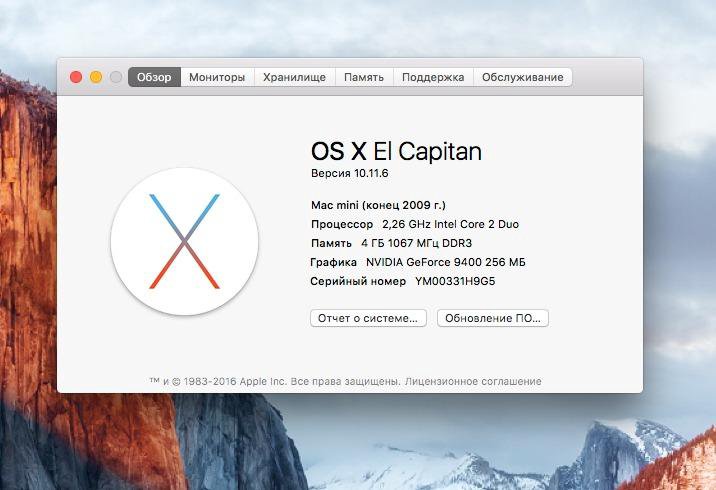Click the Обновление ПО button

point(492,318)
